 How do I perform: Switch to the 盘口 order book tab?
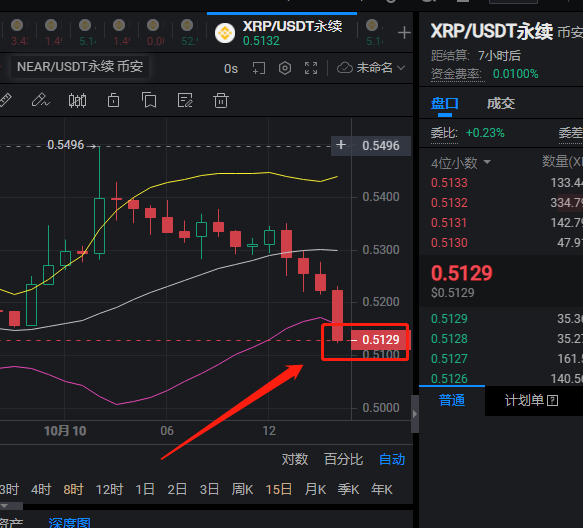444,104
